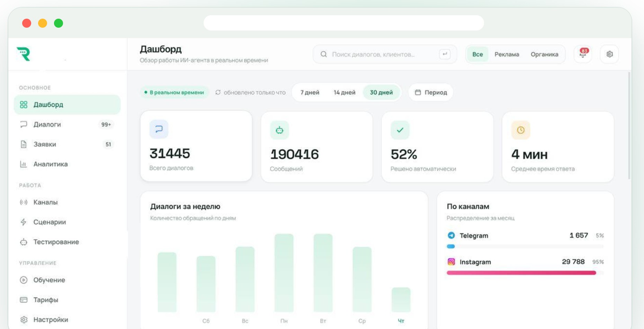Screen dimensions: 644x329
Task: Select the Реклама traffic filter
Action: [x=507, y=54]
